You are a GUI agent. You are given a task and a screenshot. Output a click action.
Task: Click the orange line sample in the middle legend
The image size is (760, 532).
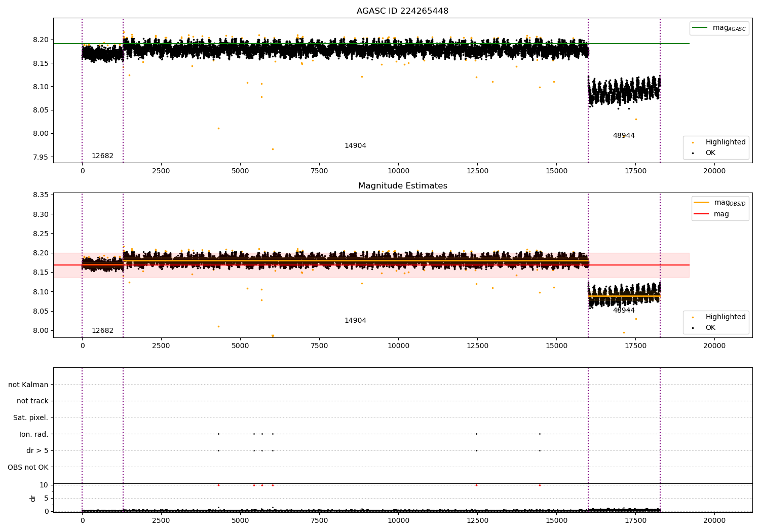point(701,203)
